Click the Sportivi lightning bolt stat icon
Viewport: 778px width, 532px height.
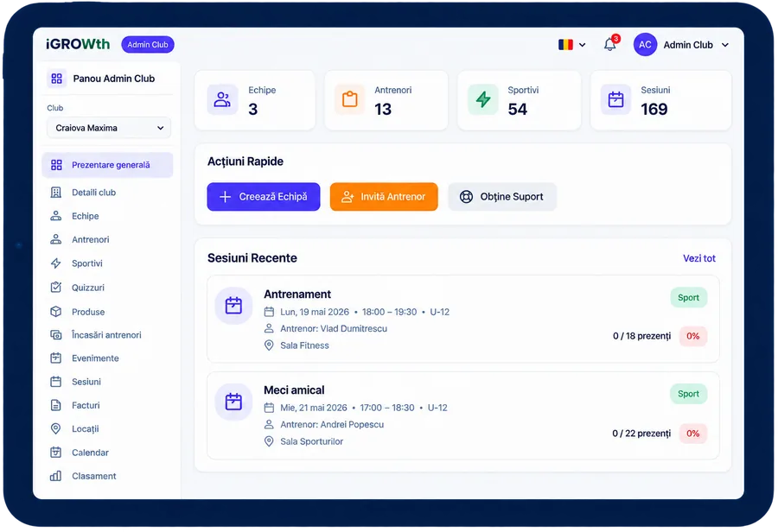coord(482,99)
